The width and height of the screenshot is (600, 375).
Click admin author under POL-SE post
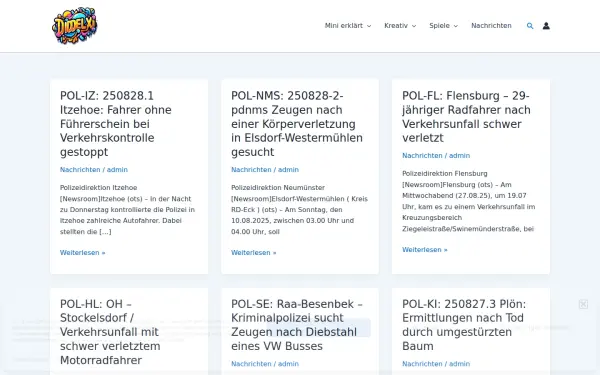click(x=288, y=364)
